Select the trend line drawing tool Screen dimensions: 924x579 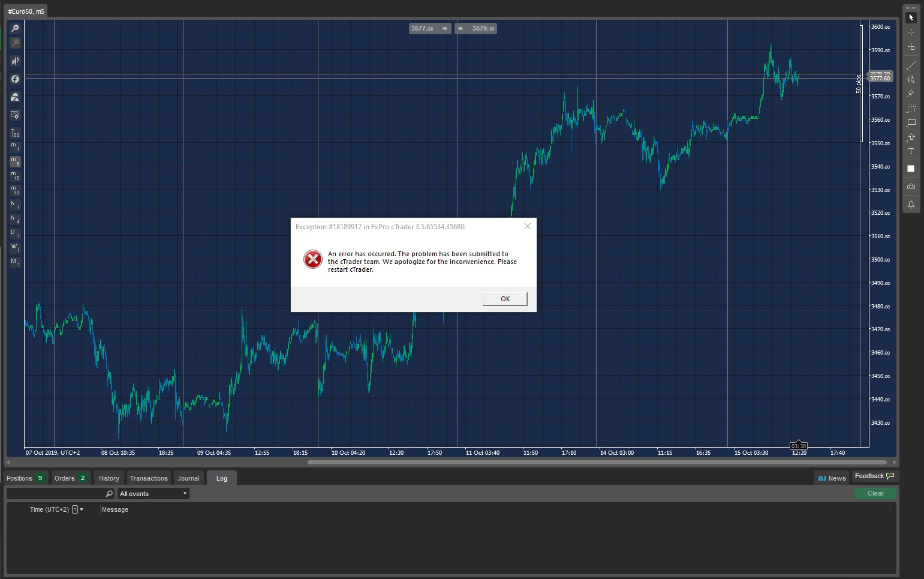coord(911,65)
